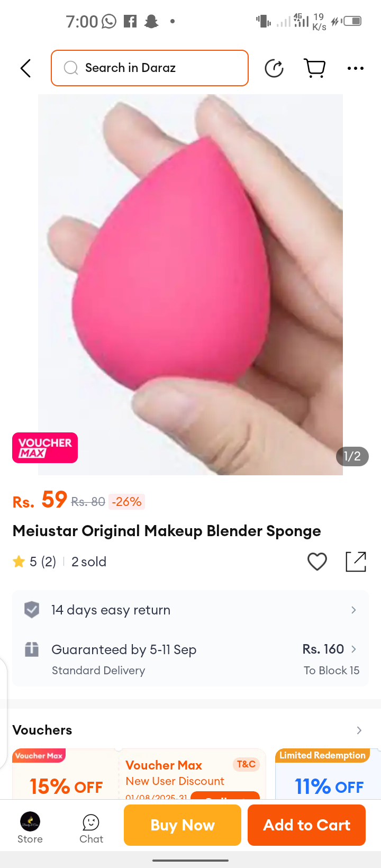The width and height of the screenshot is (381, 868).
Task: Expand 14 days easy return details
Action: pos(190,610)
